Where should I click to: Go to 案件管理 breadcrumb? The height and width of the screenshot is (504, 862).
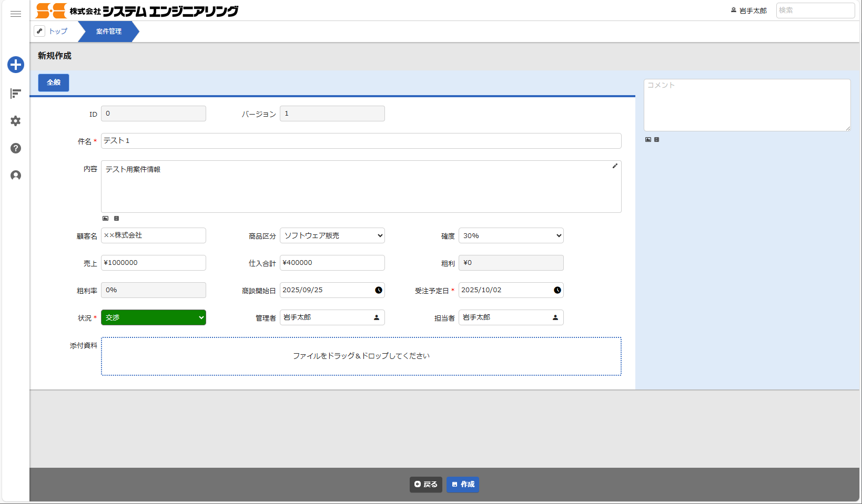tap(108, 32)
